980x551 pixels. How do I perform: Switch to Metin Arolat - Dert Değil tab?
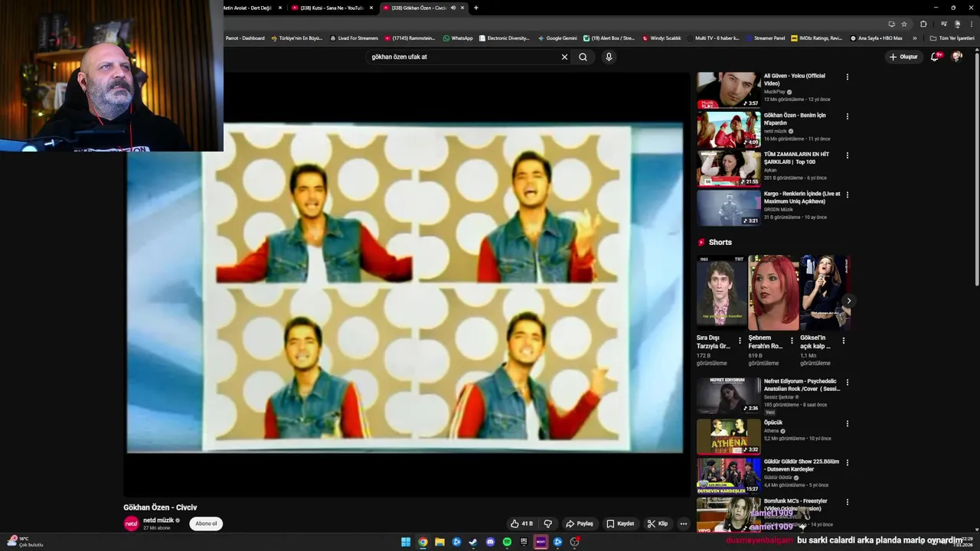tap(247, 8)
